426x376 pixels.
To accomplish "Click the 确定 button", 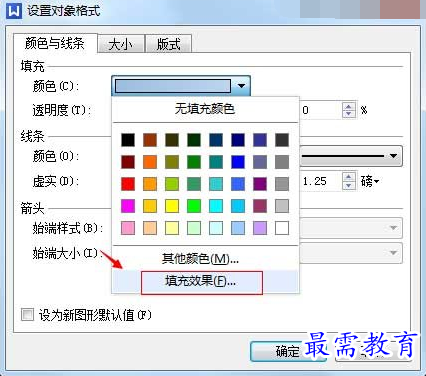I will (x=287, y=351).
